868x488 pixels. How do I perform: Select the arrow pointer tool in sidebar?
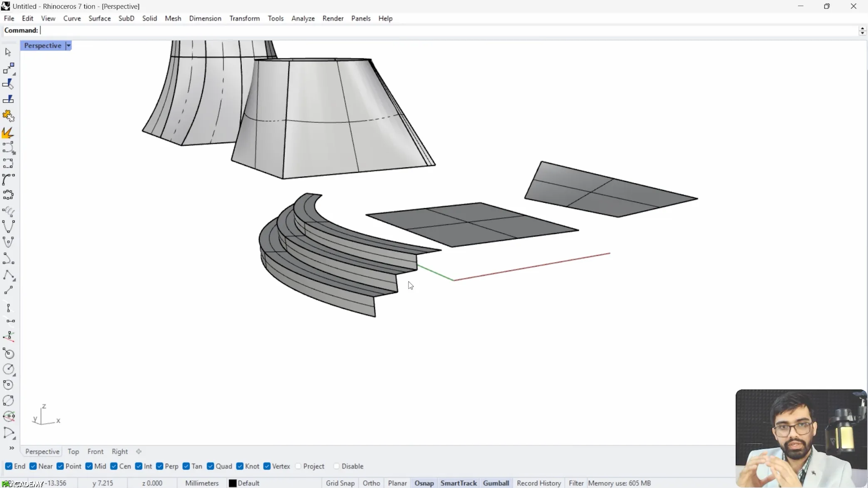click(8, 52)
